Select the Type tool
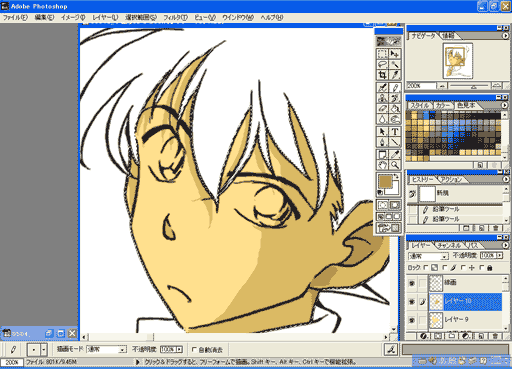 (x=395, y=132)
